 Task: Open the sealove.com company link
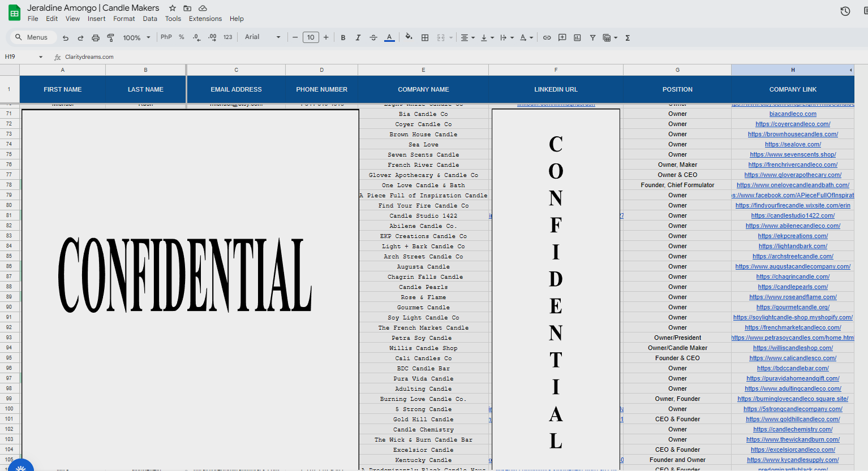(x=793, y=145)
